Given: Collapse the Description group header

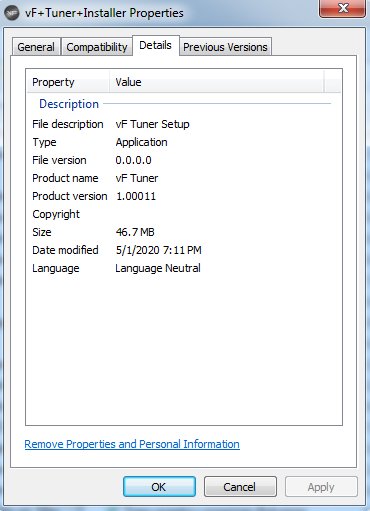Looking at the screenshot, I should point(69,104).
